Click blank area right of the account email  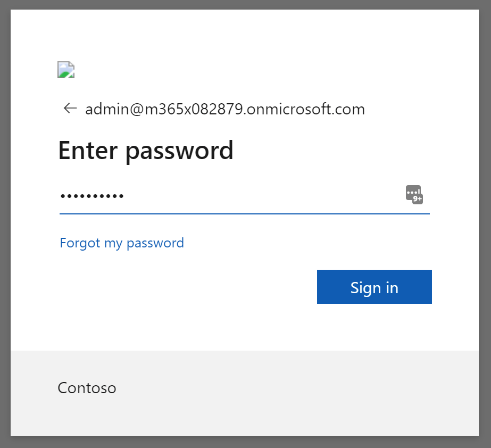point(420,110)
